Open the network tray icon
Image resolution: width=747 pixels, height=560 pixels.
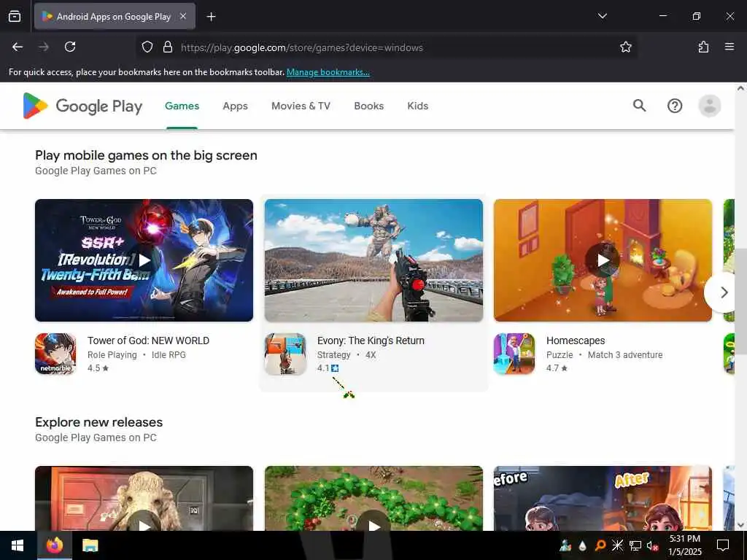[635, 545]
